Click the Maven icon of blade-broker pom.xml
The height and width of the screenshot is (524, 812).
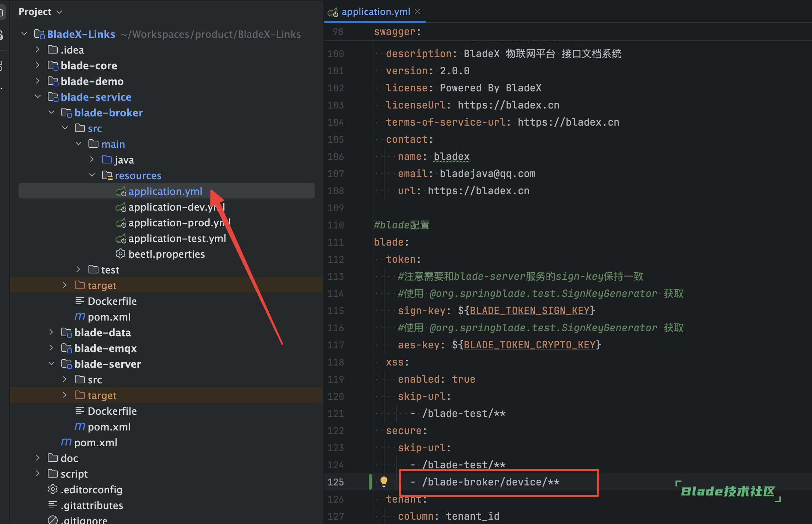[80, 317]
